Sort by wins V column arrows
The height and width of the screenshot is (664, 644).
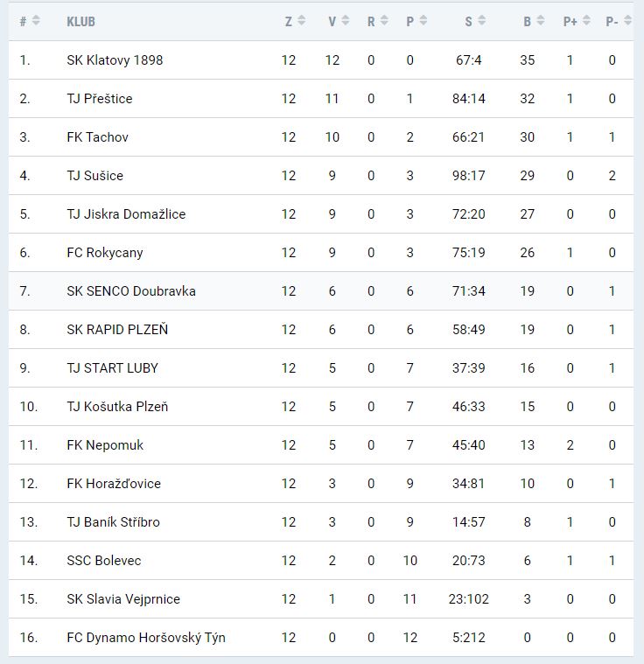[x=345, y=21]
